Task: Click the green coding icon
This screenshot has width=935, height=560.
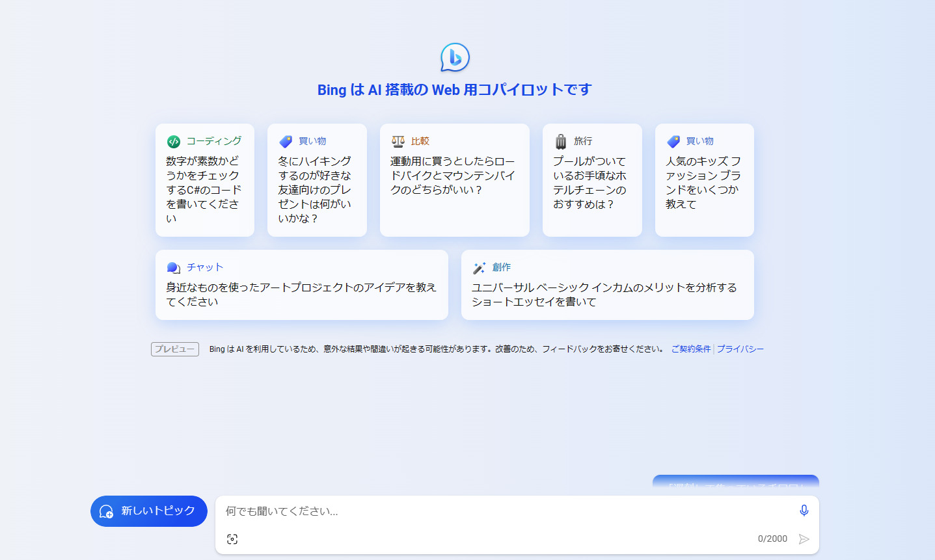Action: pos(174,141)
